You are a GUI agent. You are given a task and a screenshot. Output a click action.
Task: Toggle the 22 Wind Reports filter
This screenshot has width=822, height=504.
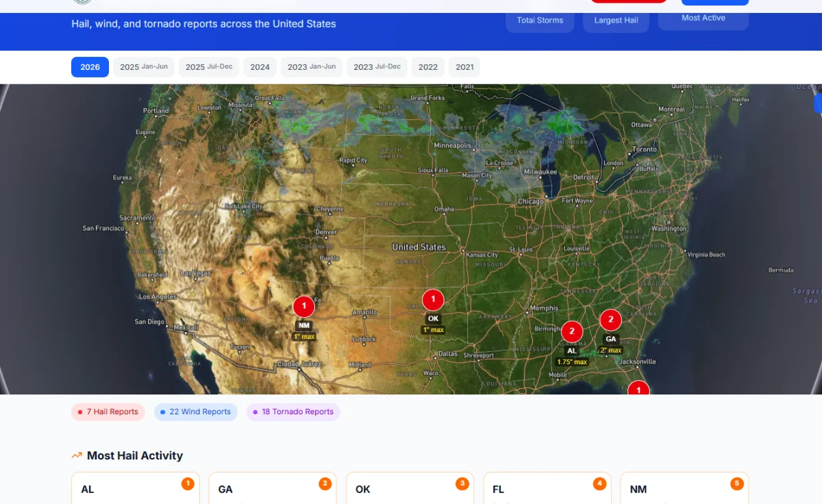tap(195, 412)
